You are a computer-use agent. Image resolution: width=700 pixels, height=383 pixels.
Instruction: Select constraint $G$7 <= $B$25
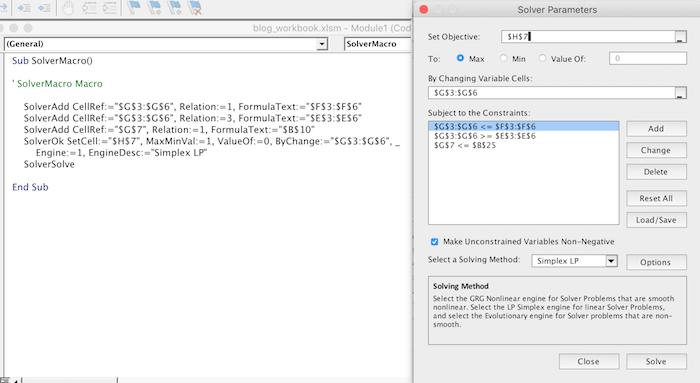[523, 145]
